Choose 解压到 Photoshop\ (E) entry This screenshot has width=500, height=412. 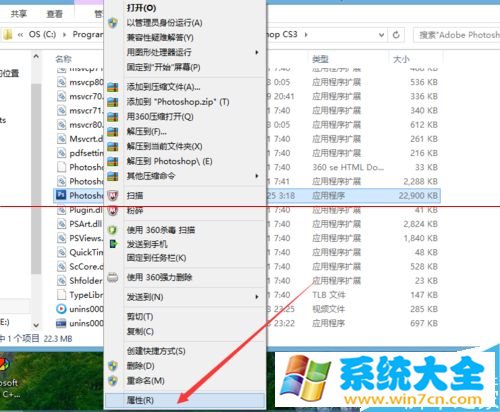point(169,161)
